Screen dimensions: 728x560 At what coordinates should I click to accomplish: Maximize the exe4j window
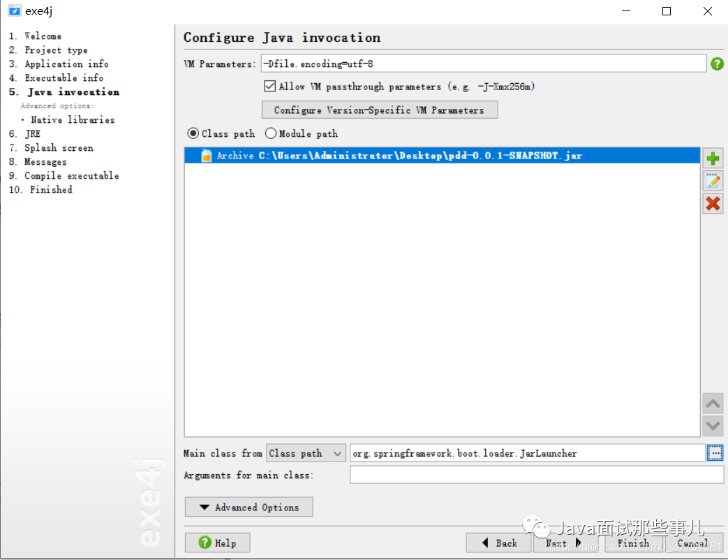pyautogui.click(x=667, y=11)
